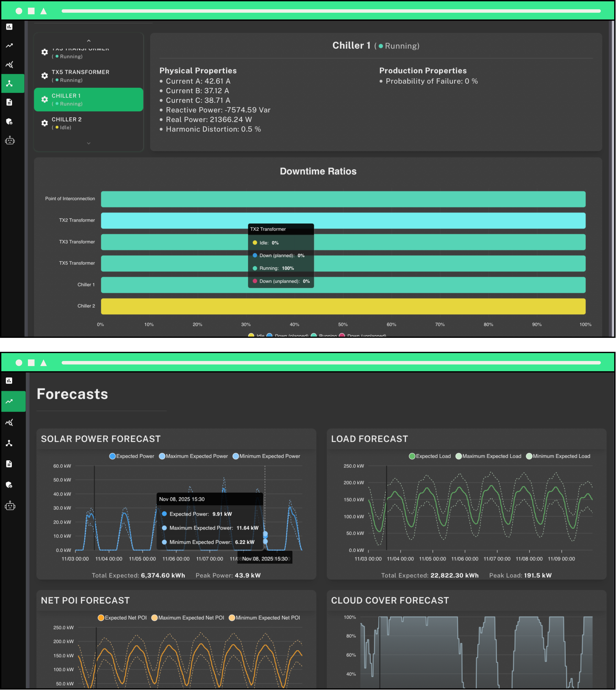This screenshot has height=690, width=616.
Task: Open robot assistant icon in Forecasts window sidebar
Action: (x=10, y=506)
